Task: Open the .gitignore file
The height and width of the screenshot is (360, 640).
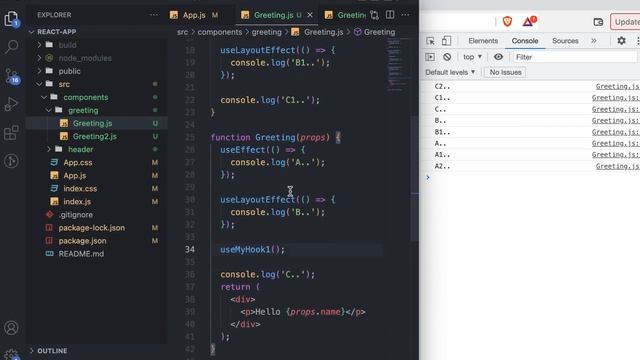Action: click(x=76, y=215)
